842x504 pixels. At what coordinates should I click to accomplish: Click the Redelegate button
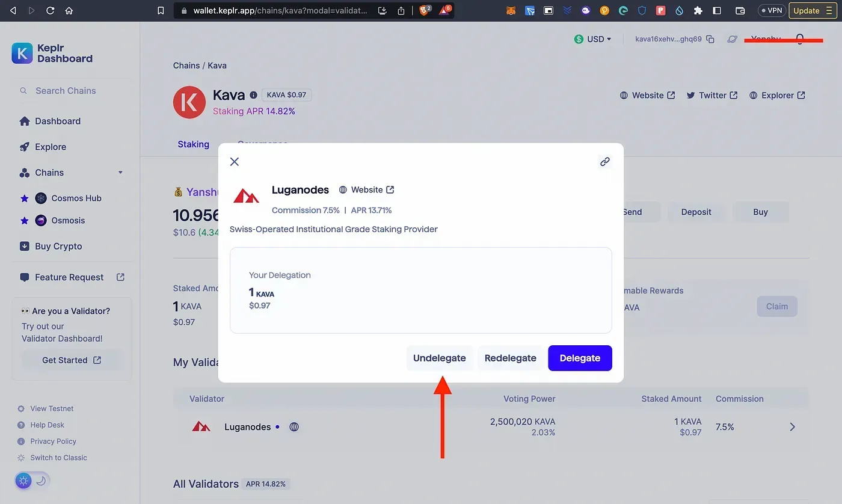511,358
